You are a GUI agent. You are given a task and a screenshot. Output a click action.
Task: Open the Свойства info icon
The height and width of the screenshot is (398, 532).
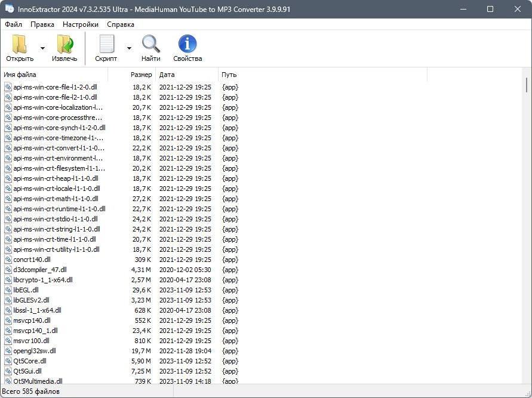(187, 44)
